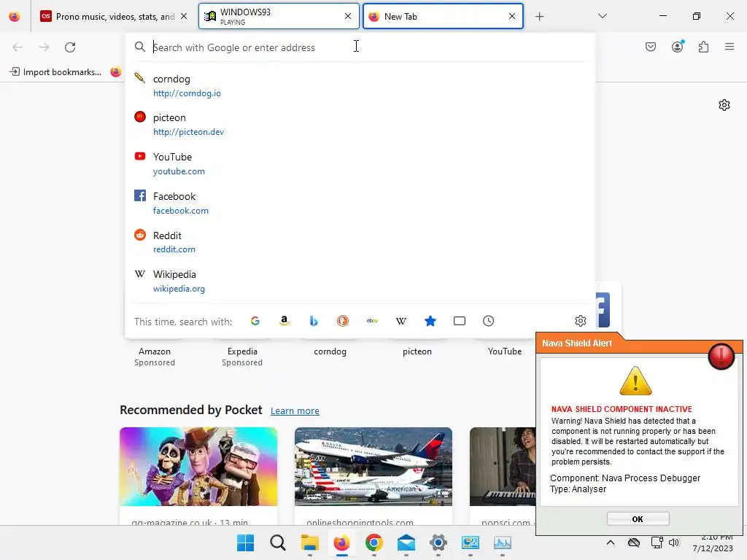Viewport: 747px width, 560px height.
Task: Search this time with Google icon
Action: pos(255,321)
